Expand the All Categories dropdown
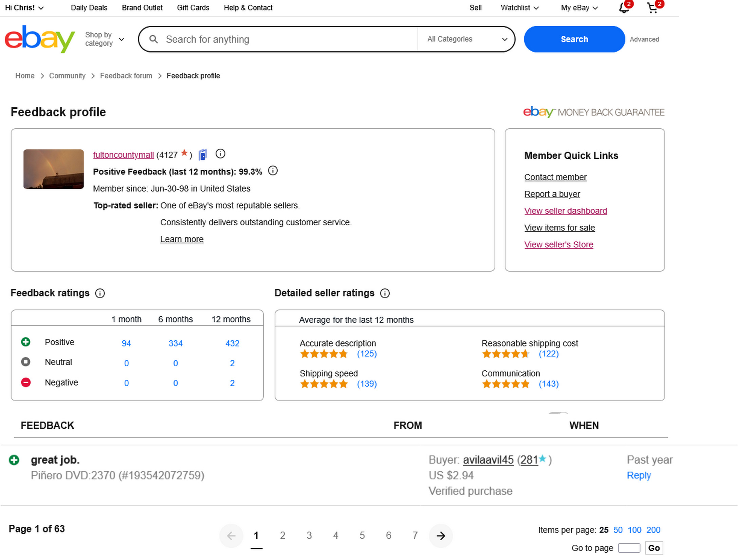This screenshot has height=560, width=738. [x=466, y=39]
